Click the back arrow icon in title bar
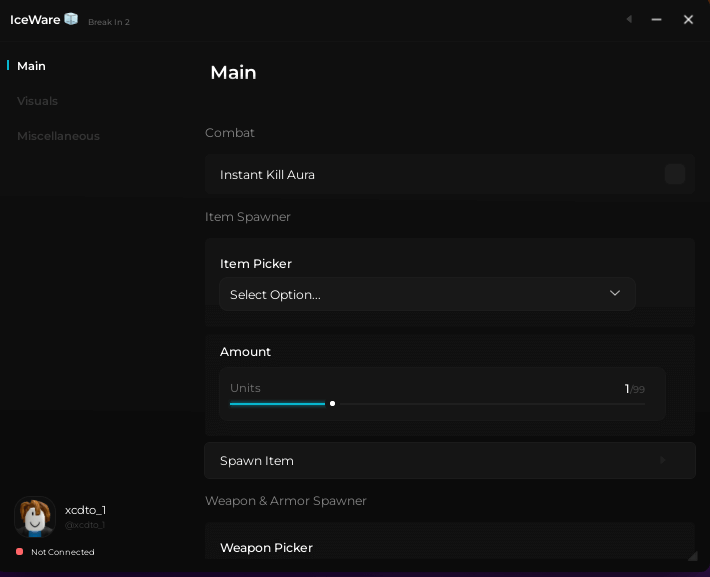This screenshot has height=577, width=710. click(x=628, y=19)
